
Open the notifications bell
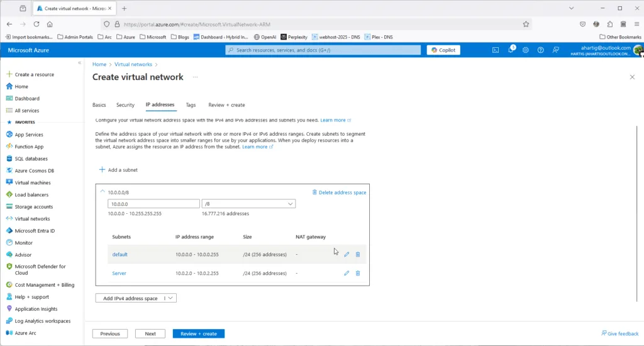click(511, 50)
